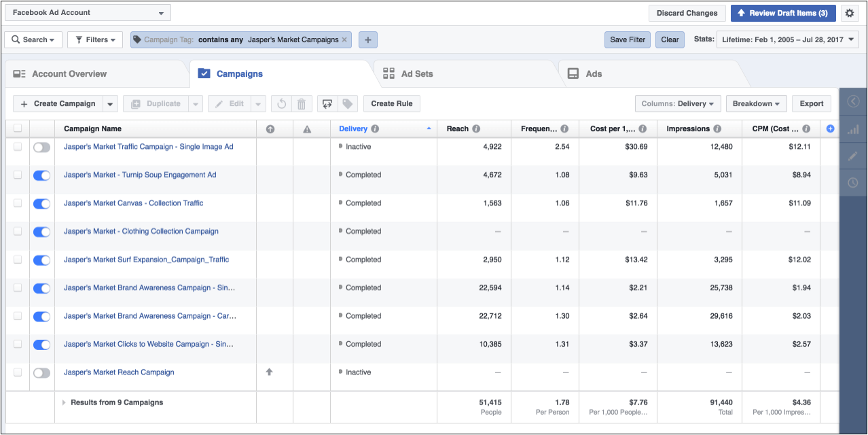The height and width of the screenshot is (435, 868).
Task: Expand the Breakdown dropdown
Action: pos(755,104)
